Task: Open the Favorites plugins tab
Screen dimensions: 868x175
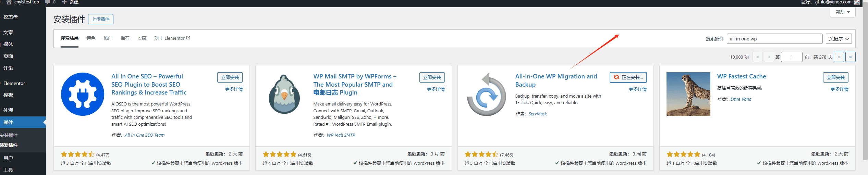Action: tap(142, 38)
